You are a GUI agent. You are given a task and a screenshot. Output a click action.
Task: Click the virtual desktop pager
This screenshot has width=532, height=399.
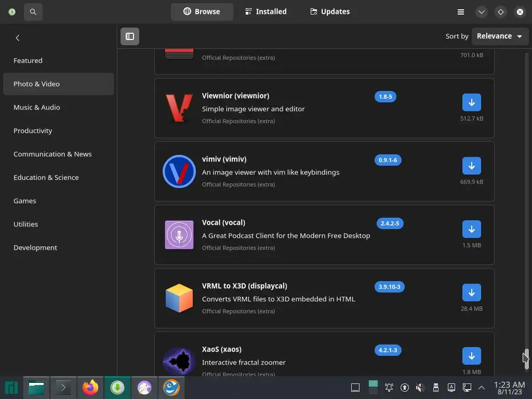pyautogui.click(x=373, y=388)
